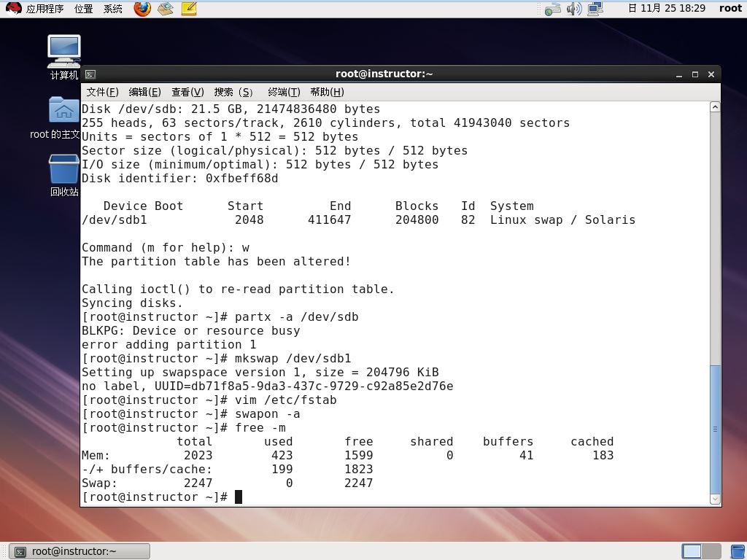Open the 查看(V) menu in terminal

tap(187, 92)
